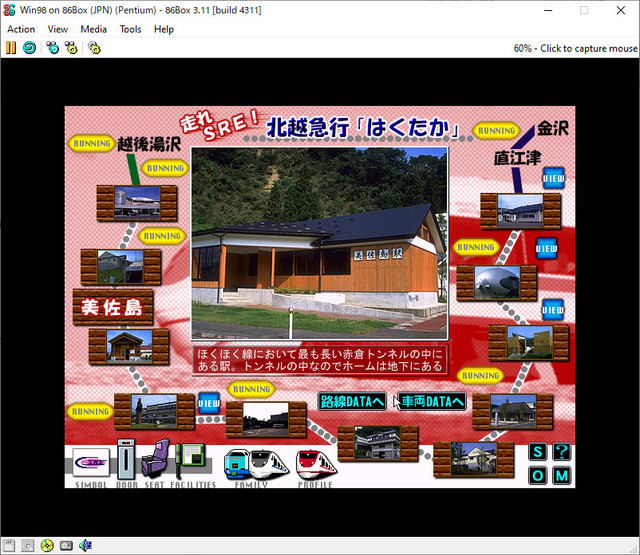Click the 直江津 station label
The height and width of the screenshot is (555, 640).
pos(518,158)
